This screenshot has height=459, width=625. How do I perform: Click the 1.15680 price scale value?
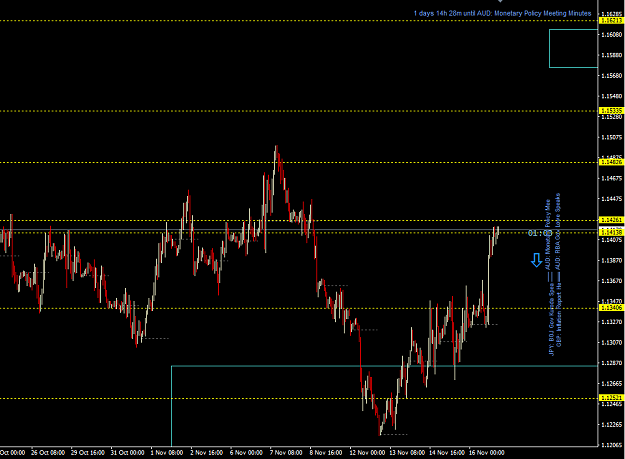click(612, 76)
